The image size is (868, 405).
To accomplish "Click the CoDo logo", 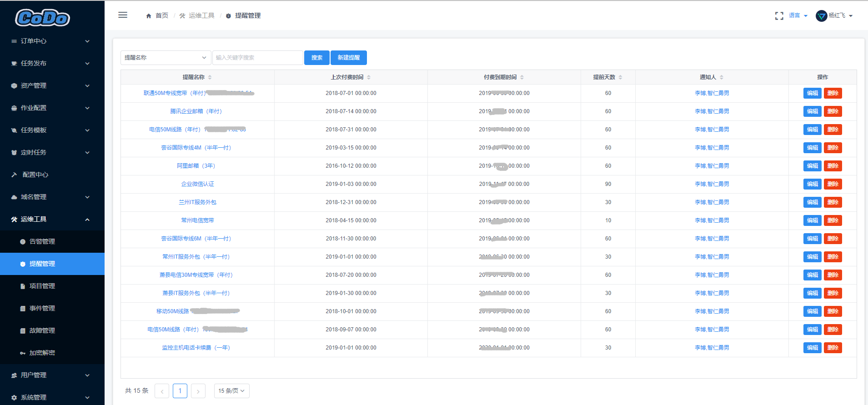I will tap(43, 18).
